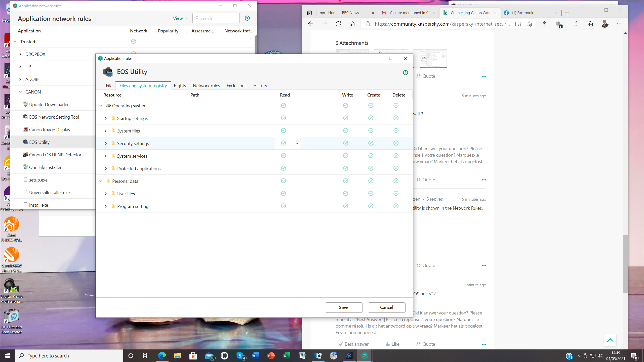Toggle Trusted group Network permission

click(134, 41)
